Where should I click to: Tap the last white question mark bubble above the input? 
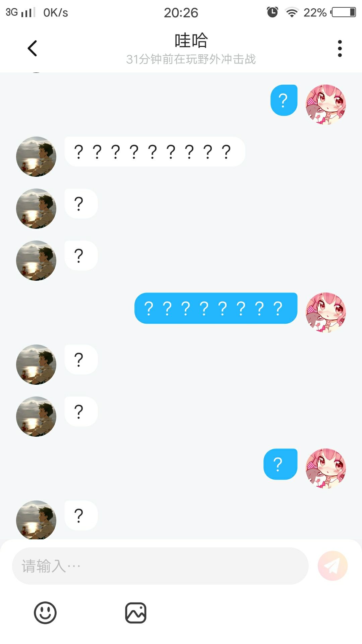[81, 516]
